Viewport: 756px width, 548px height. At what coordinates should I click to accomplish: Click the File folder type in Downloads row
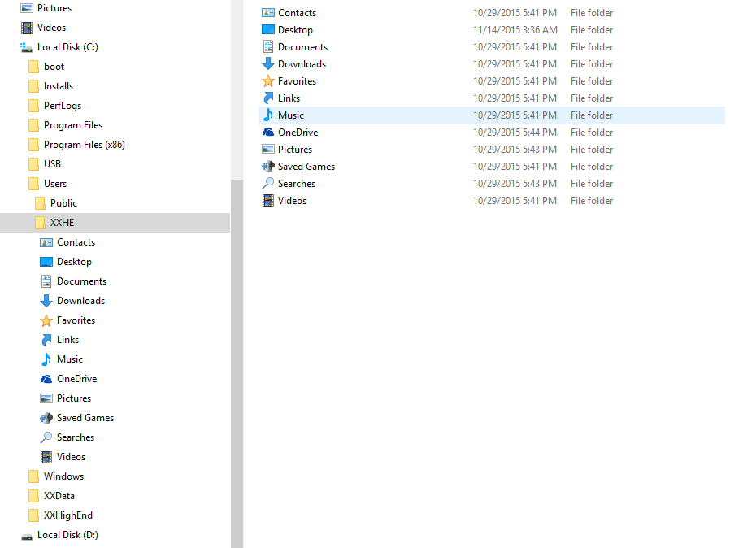(592, 63)
